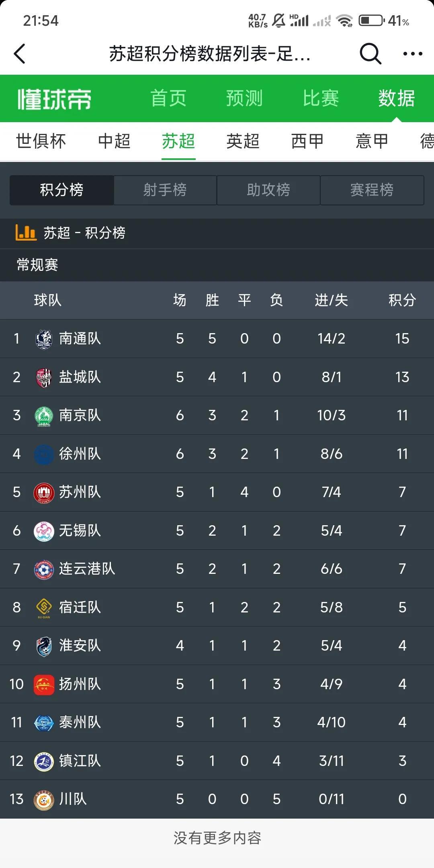
Task: Open the 连云港队 team row
Action: click(x=217, y=569)
